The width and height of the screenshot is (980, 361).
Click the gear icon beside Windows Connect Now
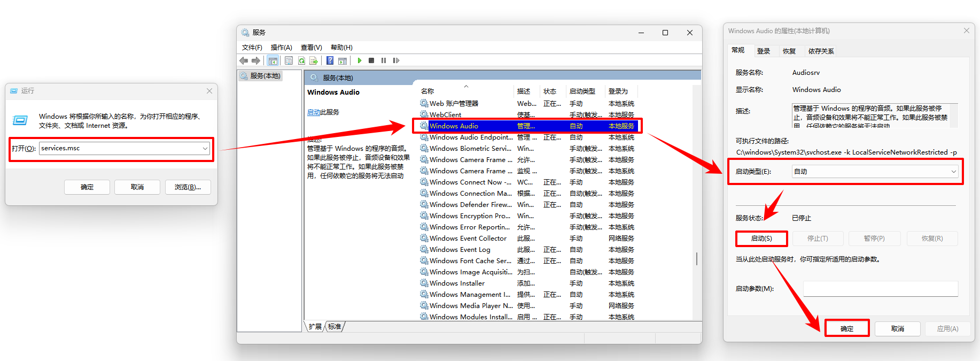424,182
